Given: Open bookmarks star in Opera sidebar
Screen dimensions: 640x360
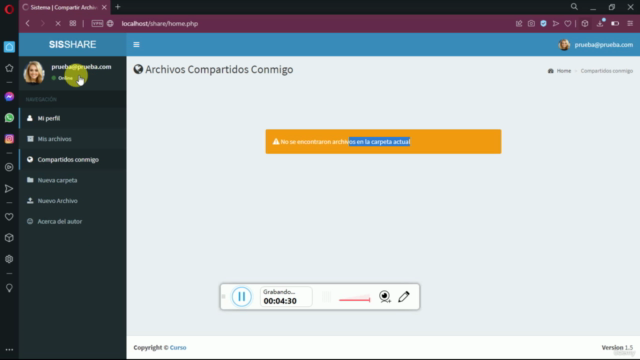Looking at the screenshot, I should [9, 68].
